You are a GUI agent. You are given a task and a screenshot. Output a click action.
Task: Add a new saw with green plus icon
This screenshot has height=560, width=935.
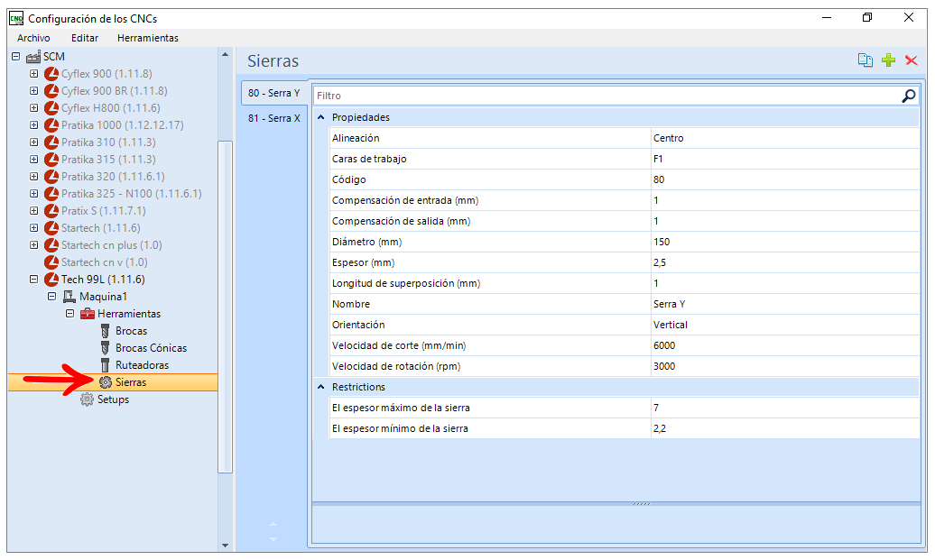888,60
